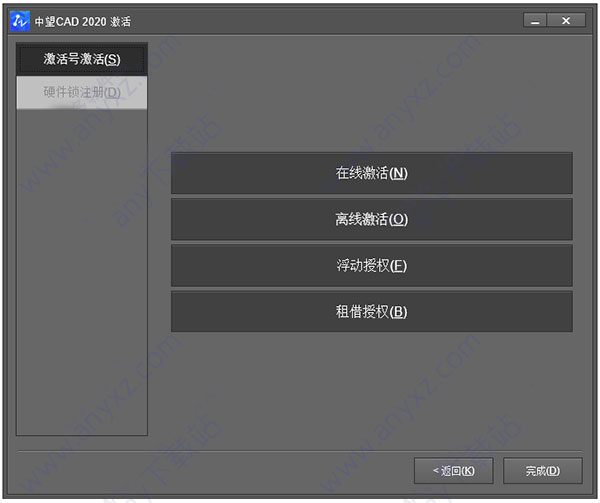
Task: Go back with the <返回(K) button
Action: 453,470
